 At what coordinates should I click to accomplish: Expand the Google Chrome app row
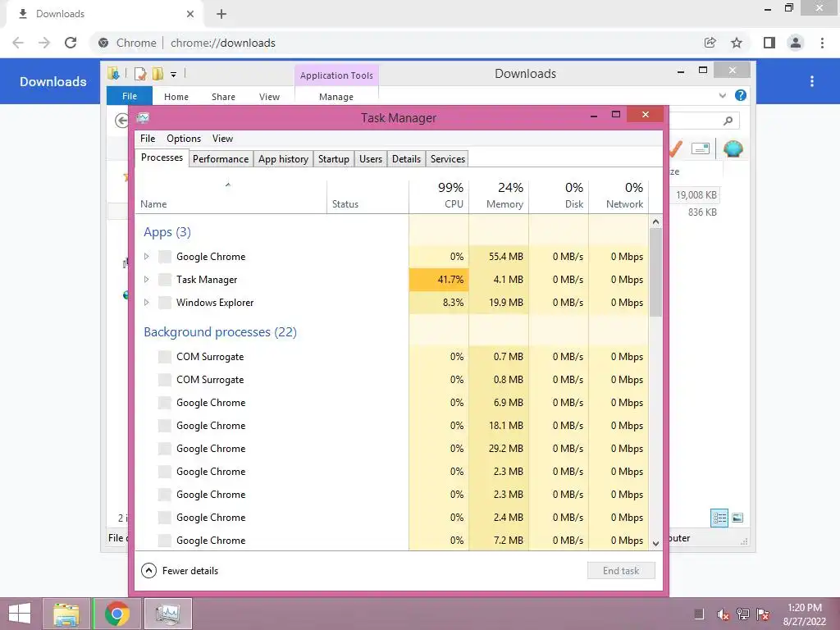point(146,257)
